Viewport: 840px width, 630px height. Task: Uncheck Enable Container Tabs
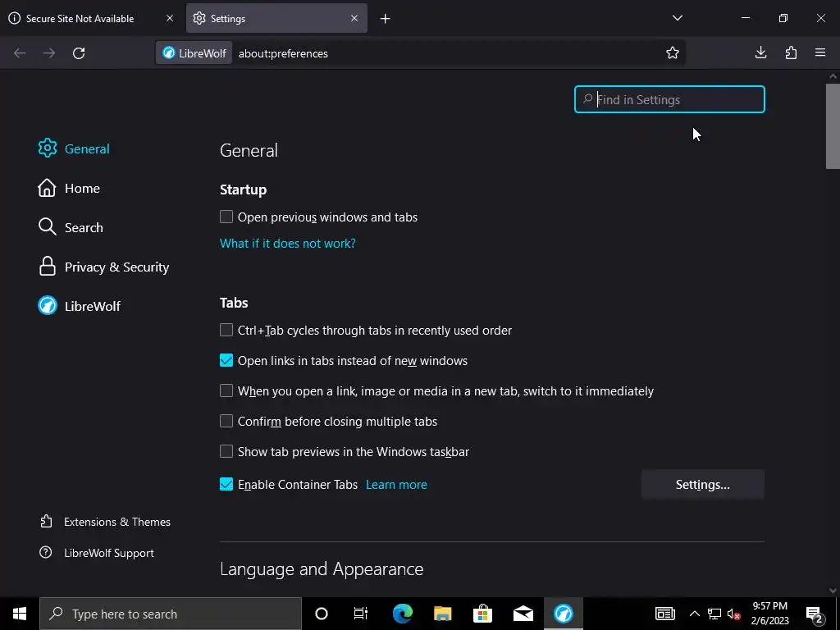[x=226, y=484]
